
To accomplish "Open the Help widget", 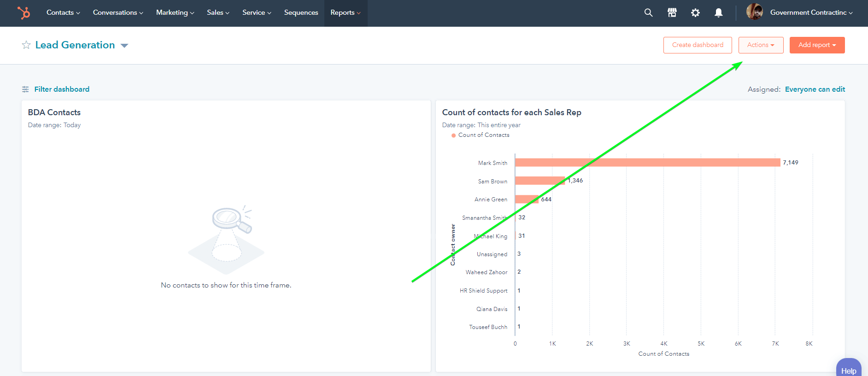I will 849,368.
